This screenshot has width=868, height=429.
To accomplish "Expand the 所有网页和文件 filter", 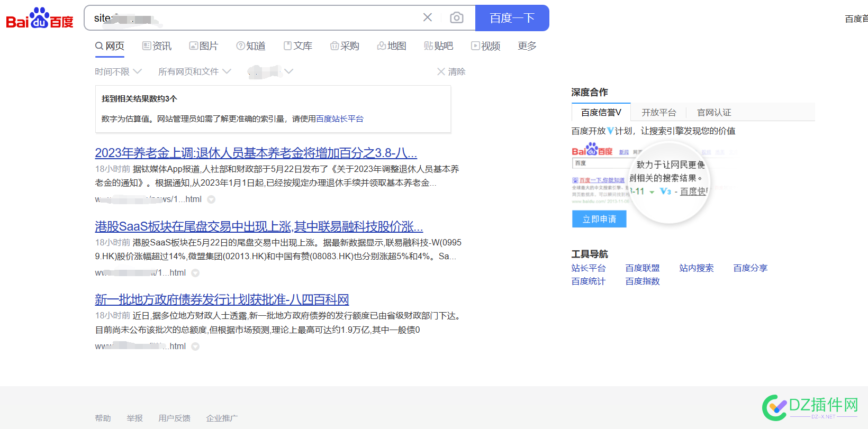I will (x=195, y=71).
